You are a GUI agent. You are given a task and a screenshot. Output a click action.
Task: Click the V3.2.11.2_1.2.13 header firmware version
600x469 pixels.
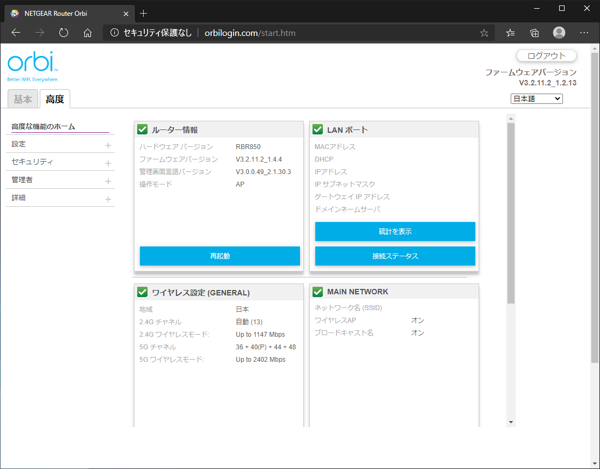548,83
